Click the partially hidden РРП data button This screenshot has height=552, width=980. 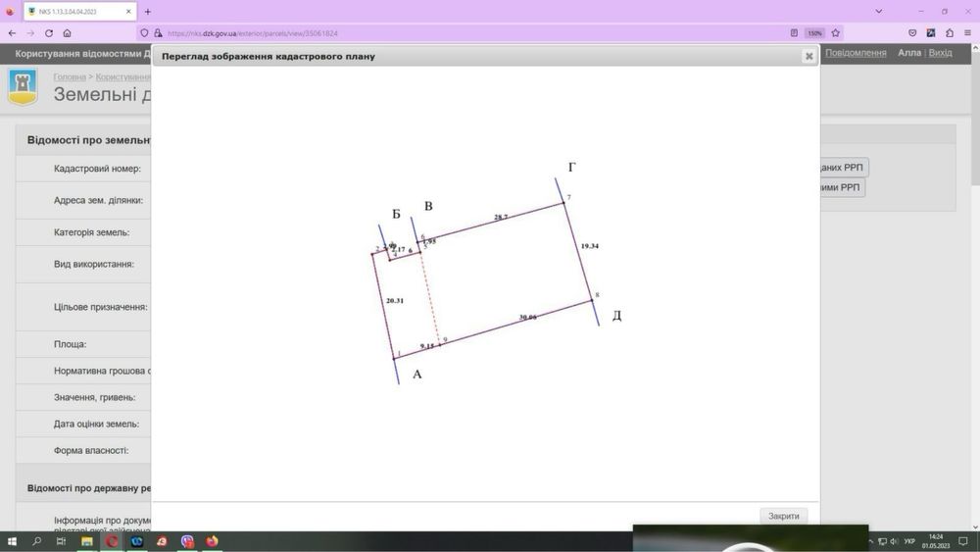coord(842,168)
